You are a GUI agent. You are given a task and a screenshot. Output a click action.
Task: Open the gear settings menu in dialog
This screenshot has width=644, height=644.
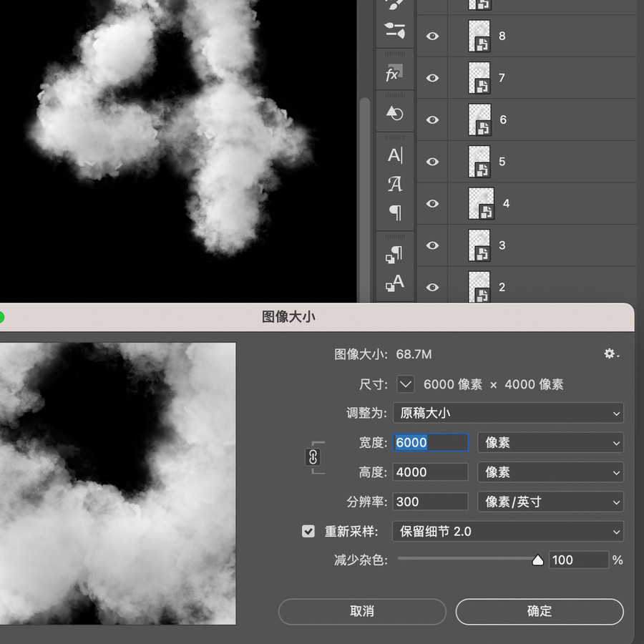click(x=612, y=353)
